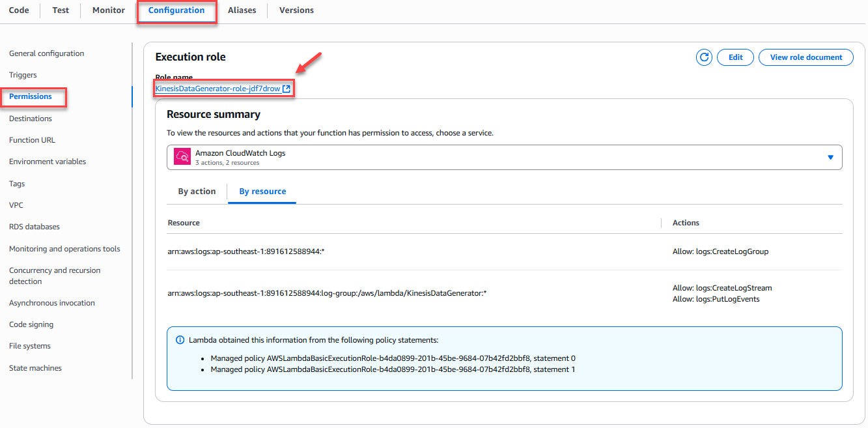Select Environment variables in sidebar

pyautogui.click(x=48, y=162)
